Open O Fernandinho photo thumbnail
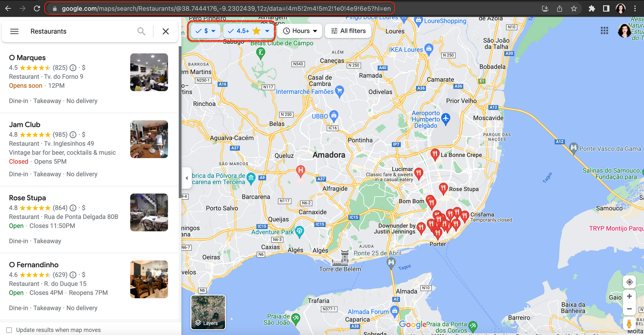Image resolution: width=644 pixels, height=335 pixels. coord(149,279)
